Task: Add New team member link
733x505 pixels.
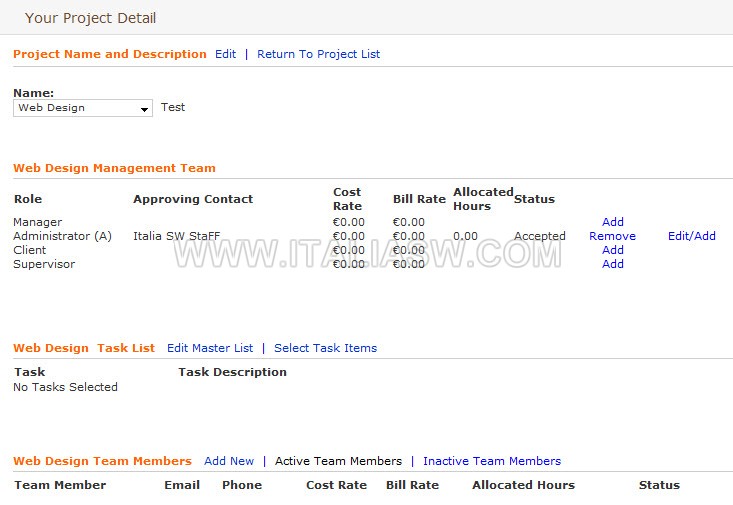Action: click(229, 461)
